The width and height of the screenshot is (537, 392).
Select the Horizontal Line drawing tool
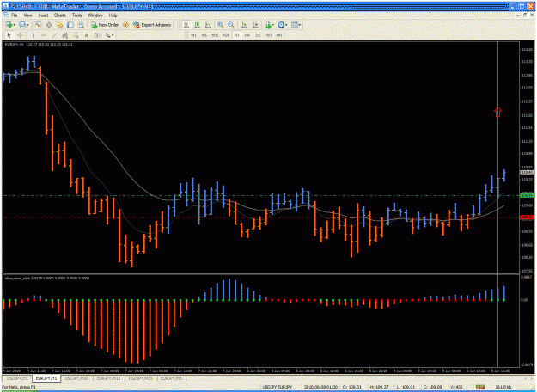pyautogui.click(x=44, y=35)
